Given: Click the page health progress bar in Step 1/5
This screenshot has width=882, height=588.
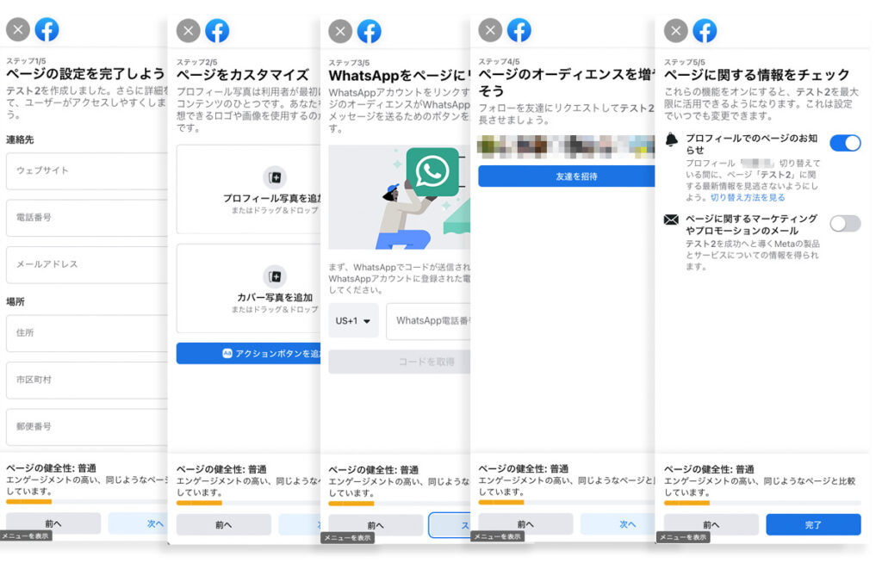Looking at the screenshot, I should pos(87,501).
